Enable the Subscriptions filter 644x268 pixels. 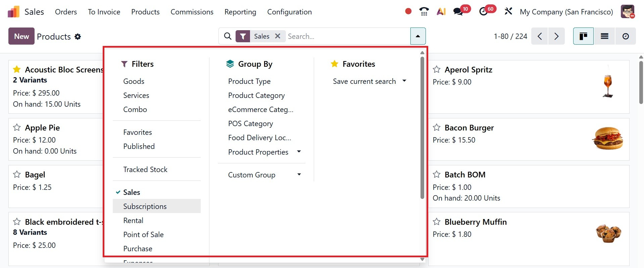point(145,206)
